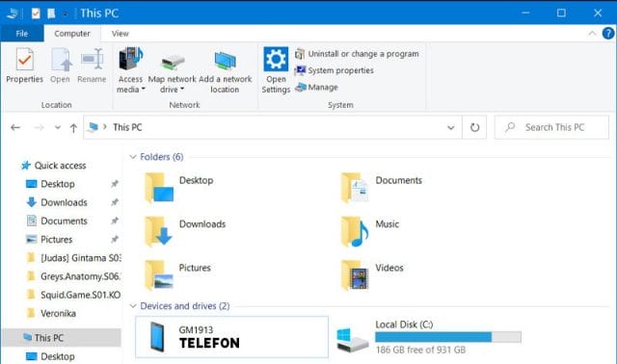Click the Local Disk (C:) usage bar

tap(447, 337)
